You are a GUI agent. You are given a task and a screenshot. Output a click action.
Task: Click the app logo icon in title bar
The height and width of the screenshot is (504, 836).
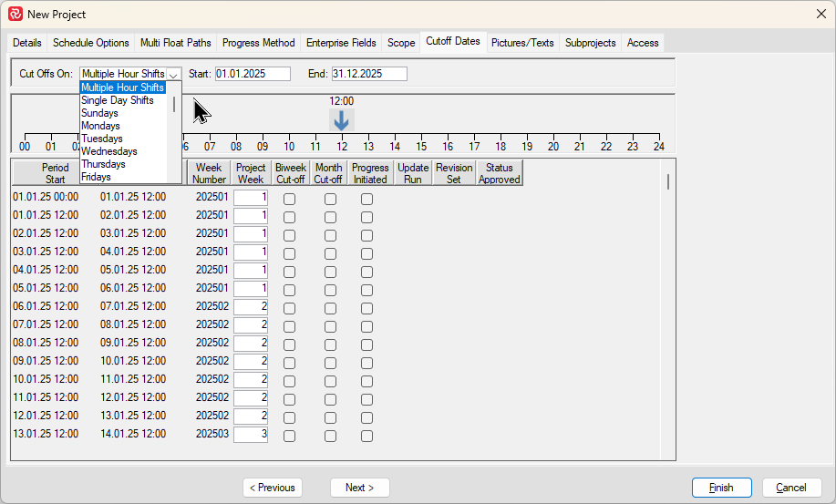pos(15,14)
